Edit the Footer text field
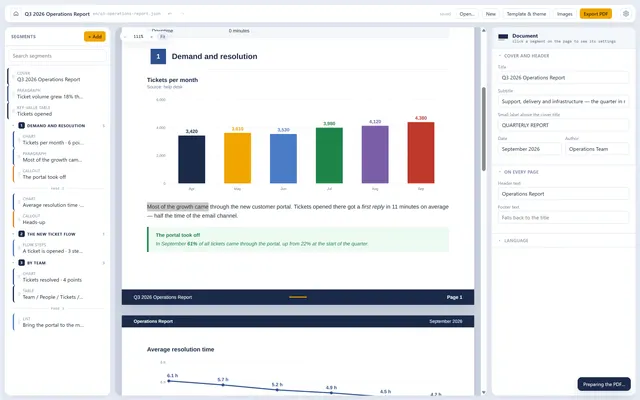 [x=563, y=218]
